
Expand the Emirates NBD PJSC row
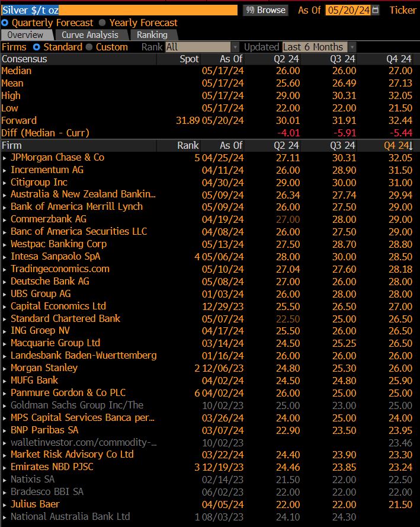coord(4,468)
